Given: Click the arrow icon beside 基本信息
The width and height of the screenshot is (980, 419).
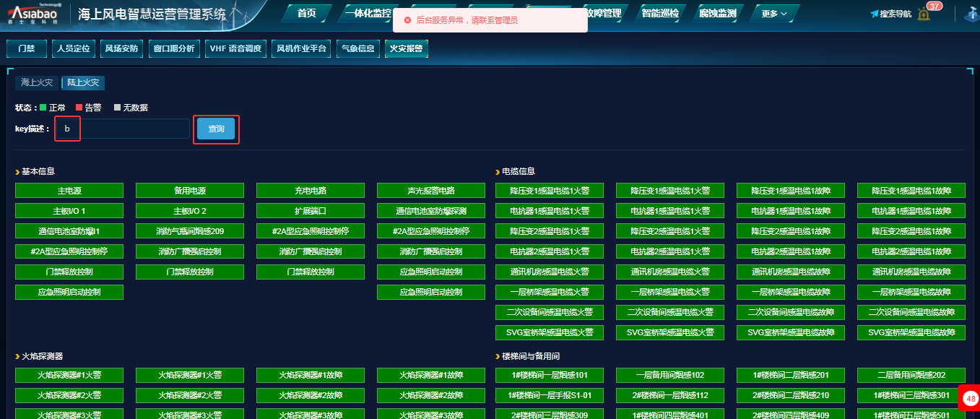Looking at the screenshot, I should click(17, 172).
